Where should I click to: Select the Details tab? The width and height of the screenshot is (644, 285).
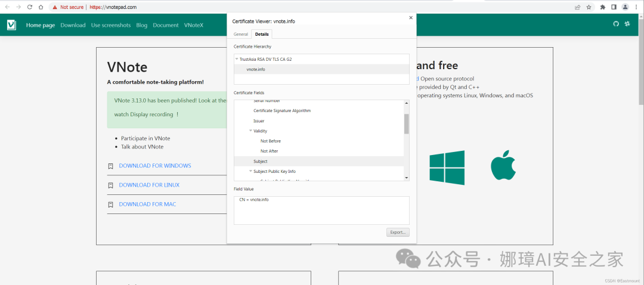tap(262, 34)
